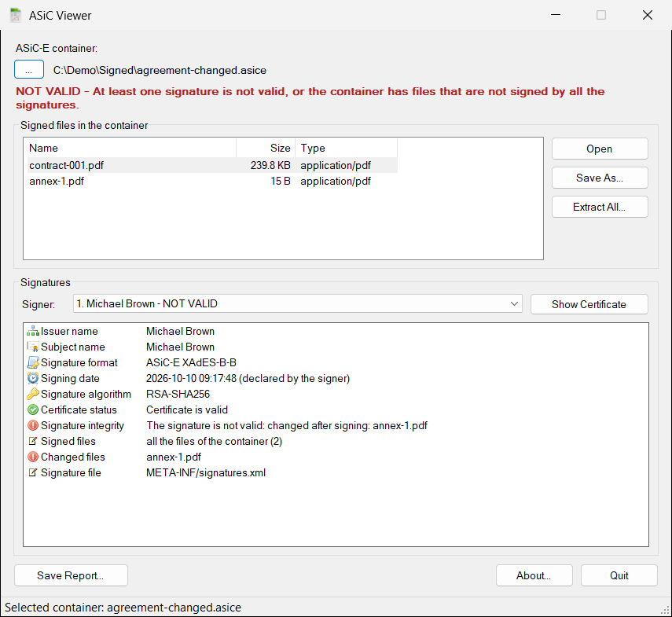Click the green Certificate status checkmark icon
Image resolution: width=672 pixels, height=617 pixels.
(x=33, y=409)
